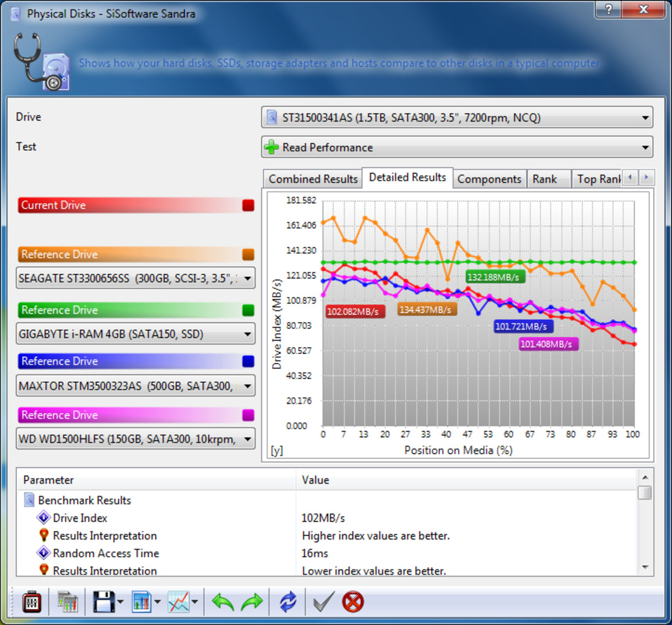Click the green plus icon beside Read Performance
The width and height of the screenshot is (672, 625).
tap(271, 147)
